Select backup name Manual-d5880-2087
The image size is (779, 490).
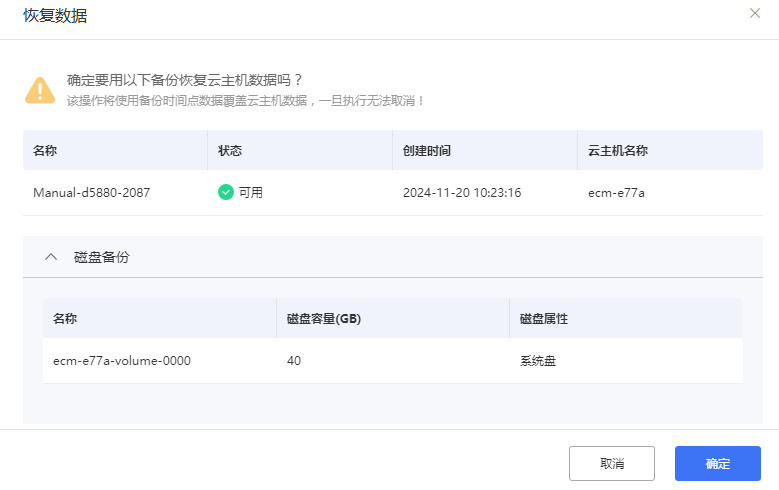91,192
